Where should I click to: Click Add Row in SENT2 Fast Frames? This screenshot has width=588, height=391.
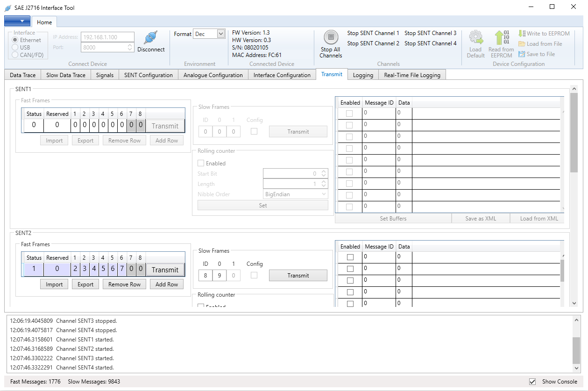tap(167, 284)
